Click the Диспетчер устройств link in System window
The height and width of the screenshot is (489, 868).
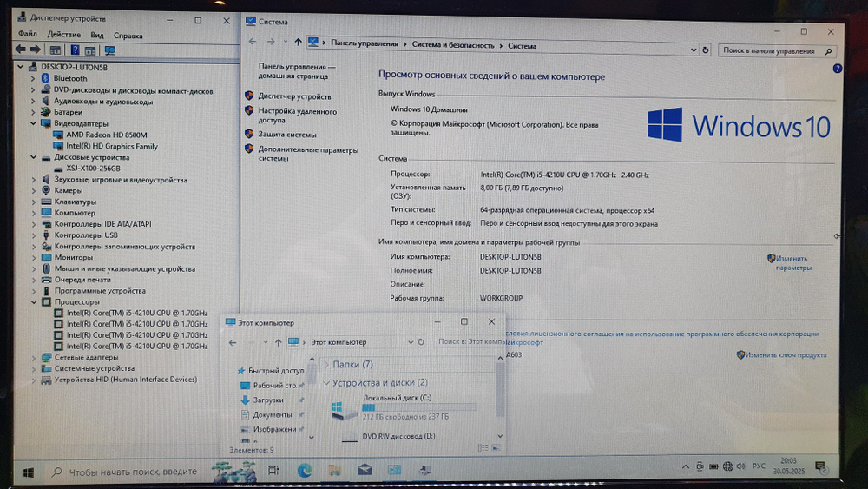294,96
